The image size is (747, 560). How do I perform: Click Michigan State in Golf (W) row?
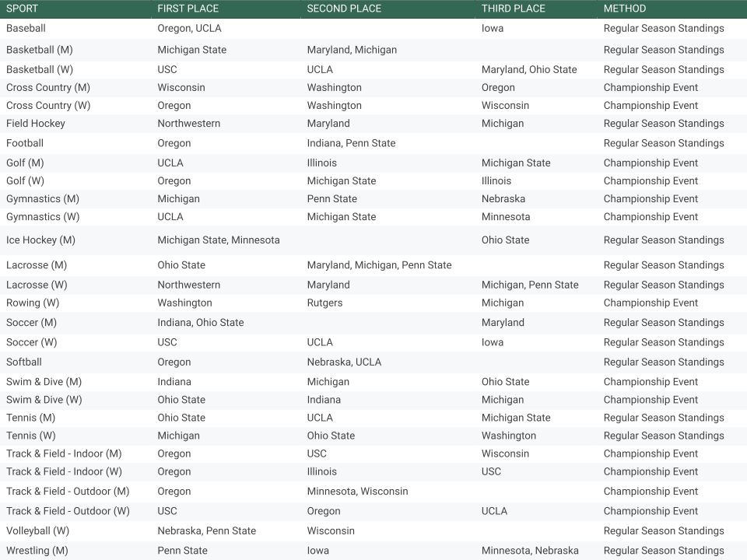coord(341,181)
